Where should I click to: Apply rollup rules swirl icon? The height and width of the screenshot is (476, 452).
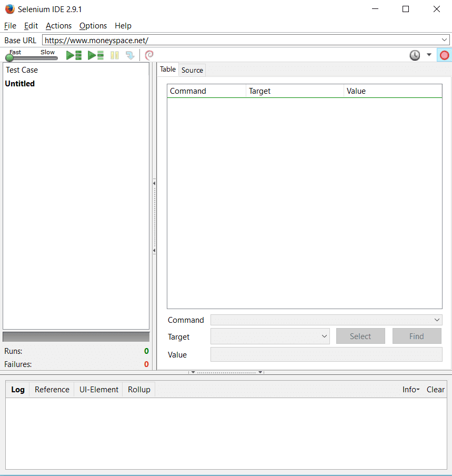[x=149, y=55]
